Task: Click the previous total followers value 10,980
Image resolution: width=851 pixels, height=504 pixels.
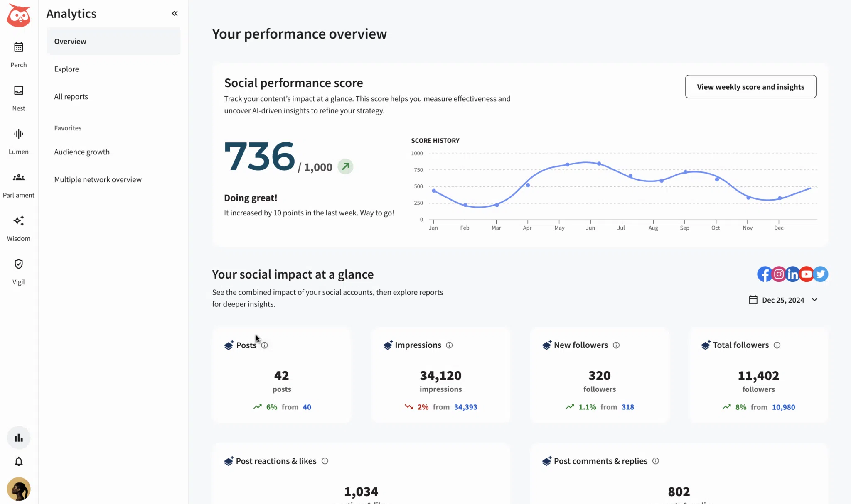Action: 783,407
